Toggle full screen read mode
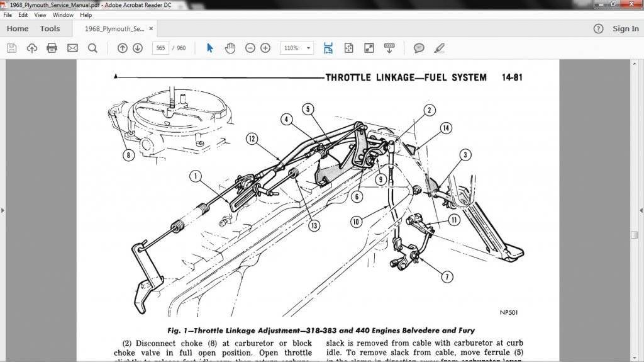This screenshot has width=644, height=362. pos(369,48)
